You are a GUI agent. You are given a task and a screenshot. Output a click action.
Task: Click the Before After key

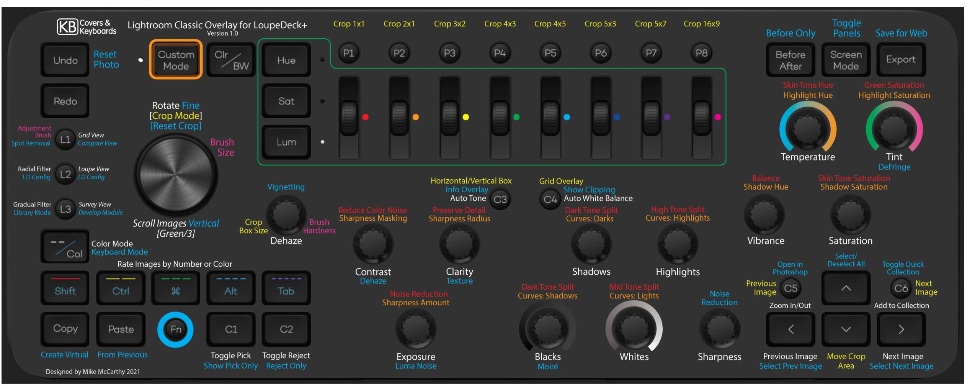790,60
